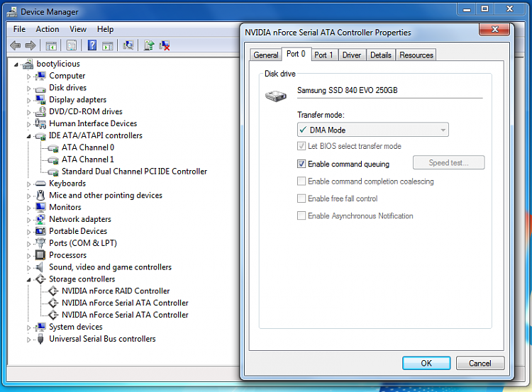Screen dimensions: 532x392
Task: Select ATA Channel 1 in tree
Action: coord(88,159)
